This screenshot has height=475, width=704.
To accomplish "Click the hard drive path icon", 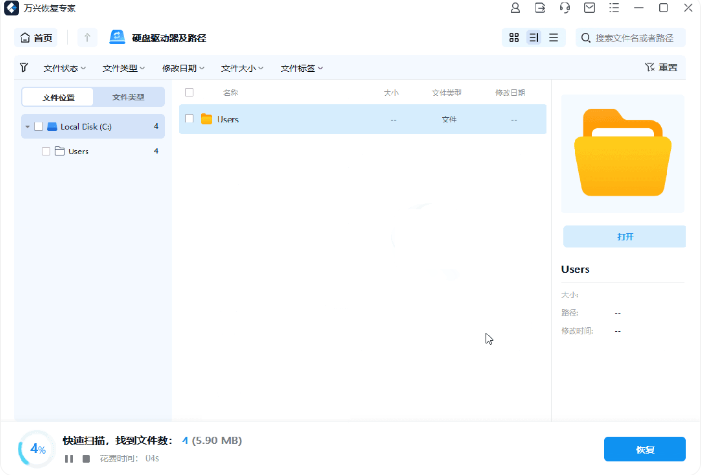I will [117, 37].
